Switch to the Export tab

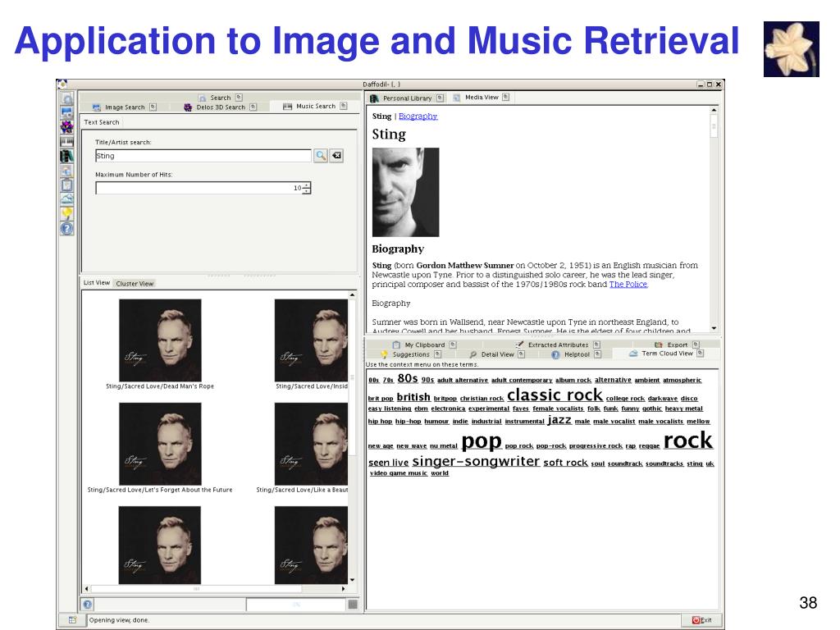tap(677, 345)
